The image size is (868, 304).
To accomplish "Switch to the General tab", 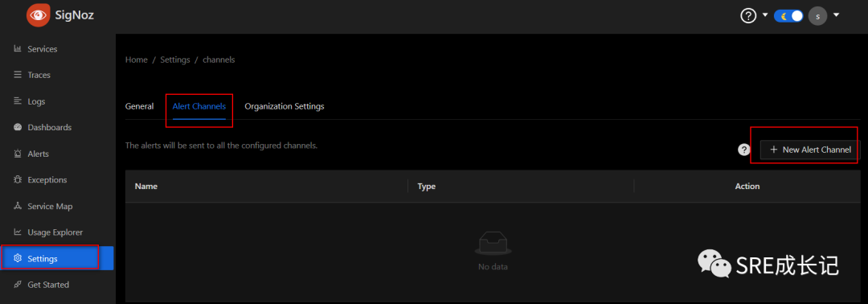I will click(140, 106).
